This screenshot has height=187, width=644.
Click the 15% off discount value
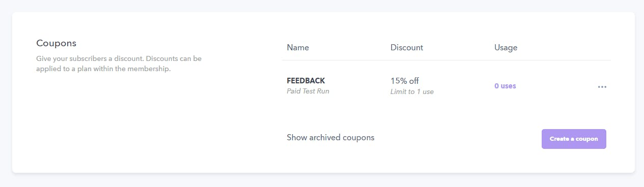click(405, 81)
